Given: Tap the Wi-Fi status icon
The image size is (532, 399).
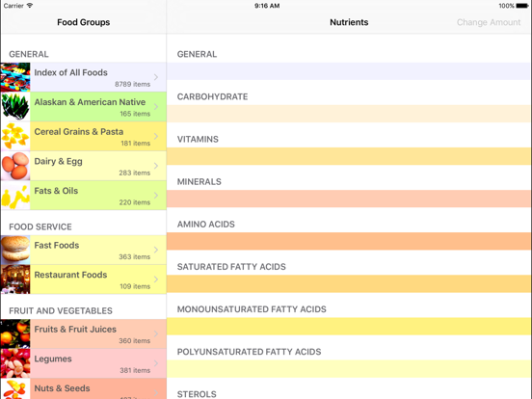Looking at the screenshot, I should (30, 6).
